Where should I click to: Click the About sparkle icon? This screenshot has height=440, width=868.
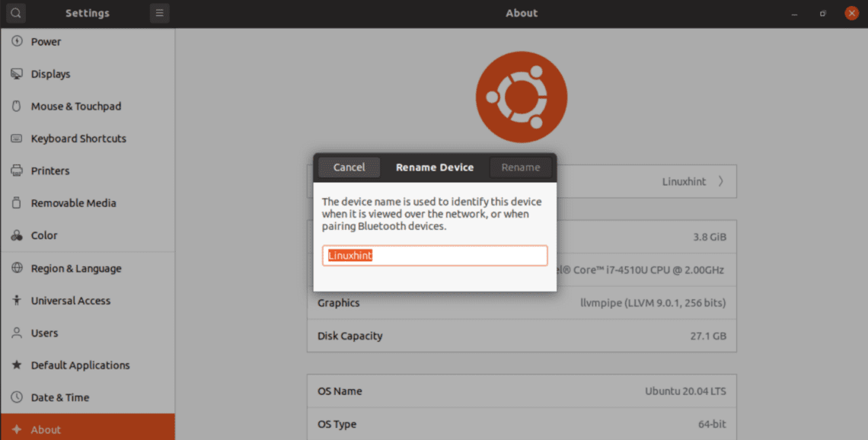pyautogui.click(x=17, y=429)
